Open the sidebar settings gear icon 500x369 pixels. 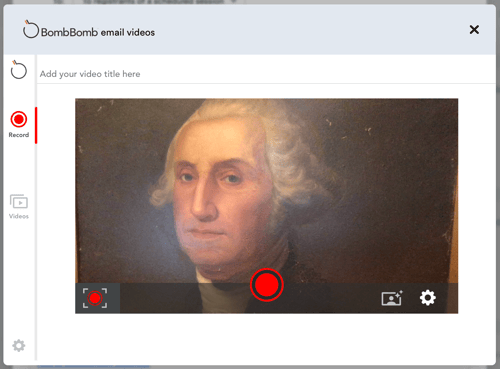pos(19,346)
